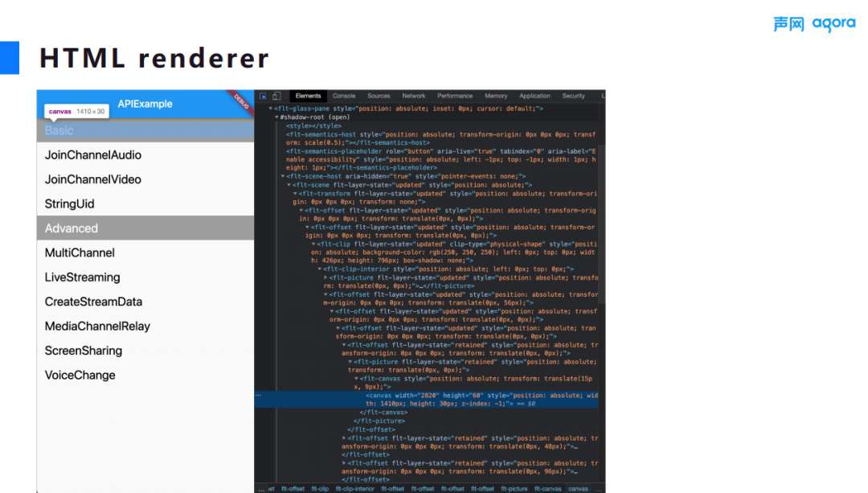Open the StringUid example
The width and height of the screenshot is (868, 493).
click(x=145, y=203)
